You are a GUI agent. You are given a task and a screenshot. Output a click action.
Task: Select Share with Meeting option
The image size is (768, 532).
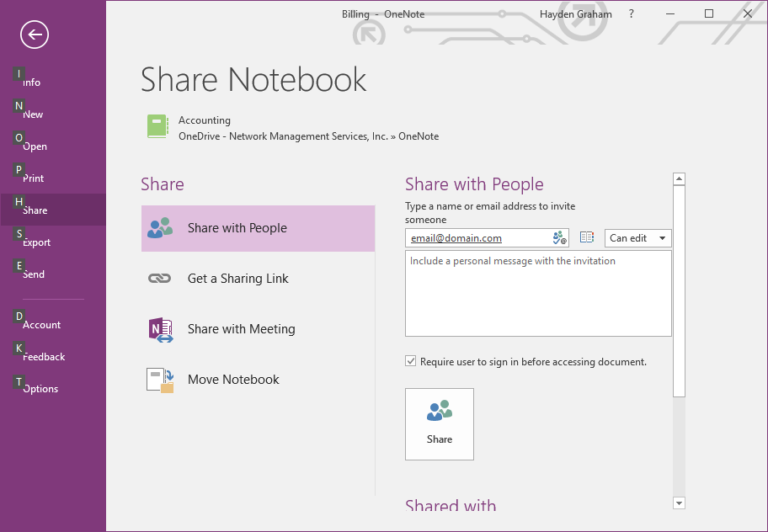[x=259, y=329]
